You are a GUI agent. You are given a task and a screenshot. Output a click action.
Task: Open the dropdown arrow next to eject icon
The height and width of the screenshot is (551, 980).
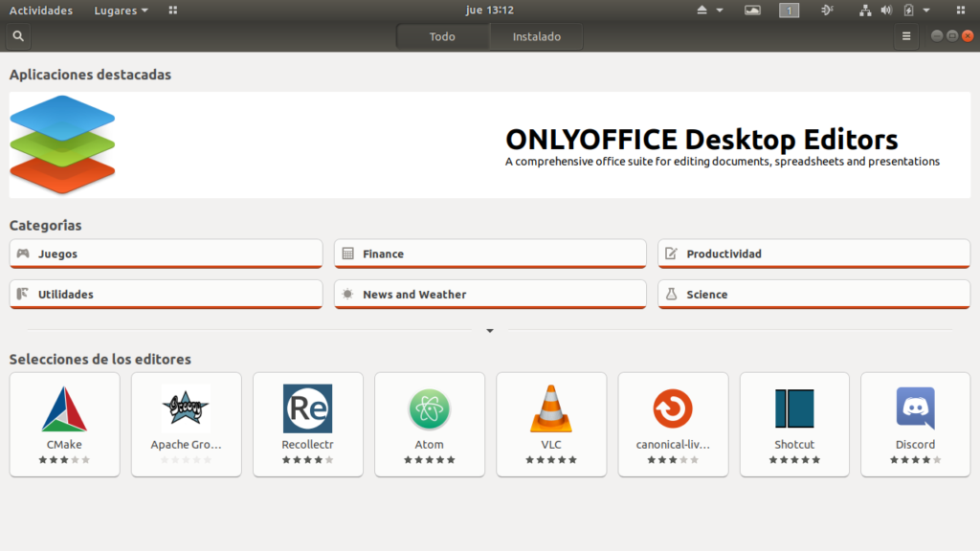(720, 11)
